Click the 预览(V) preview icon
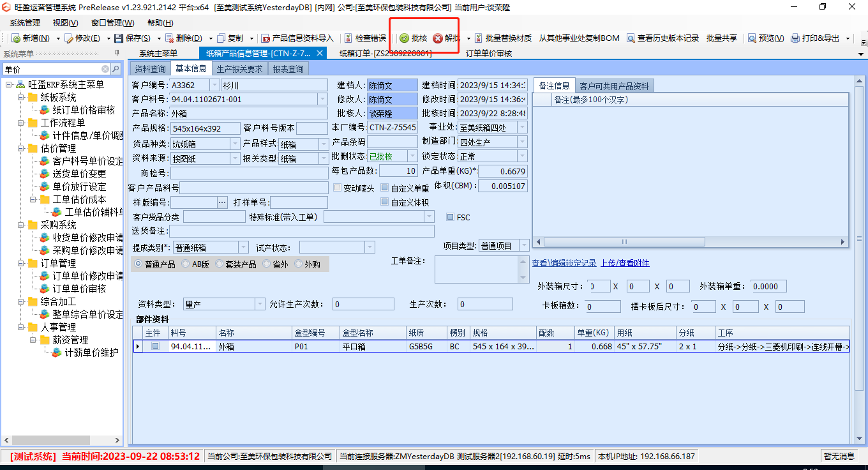The height and width of the screenshot is (470, 868). [752, 38]
